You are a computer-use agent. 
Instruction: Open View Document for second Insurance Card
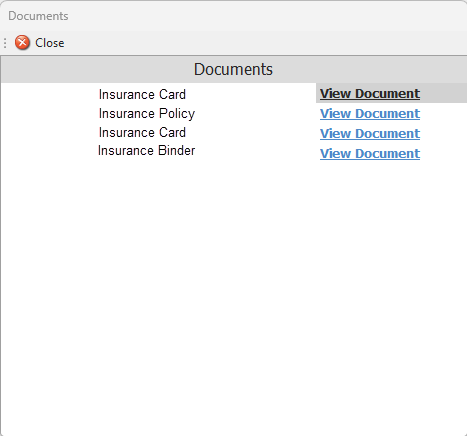pyautogui.click(x=370, y=134)
